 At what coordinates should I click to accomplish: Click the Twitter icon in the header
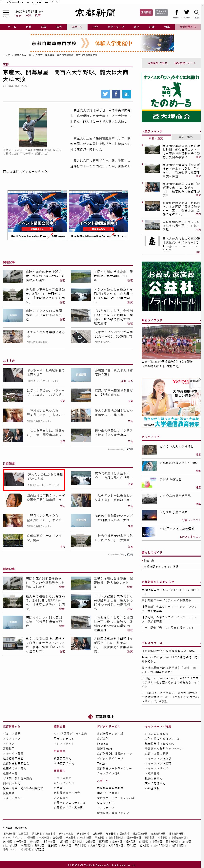187,12
